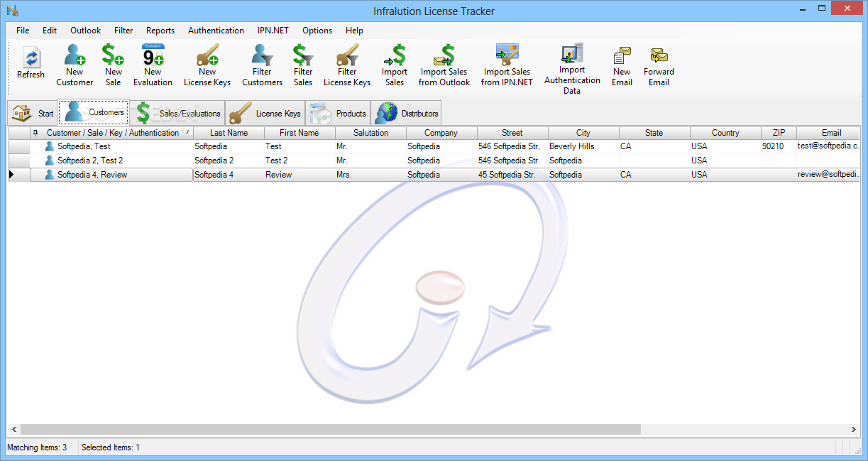Click the scroll left arrow of the grid

pyautogui.click(x=13, y=430)
